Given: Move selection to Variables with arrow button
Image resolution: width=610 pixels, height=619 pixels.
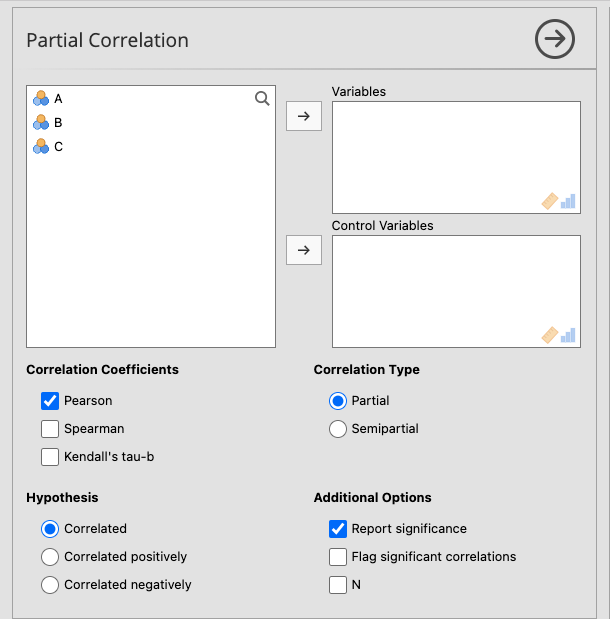Looking at the screenshot, I should pyautogui.click(x=304, y=116).
